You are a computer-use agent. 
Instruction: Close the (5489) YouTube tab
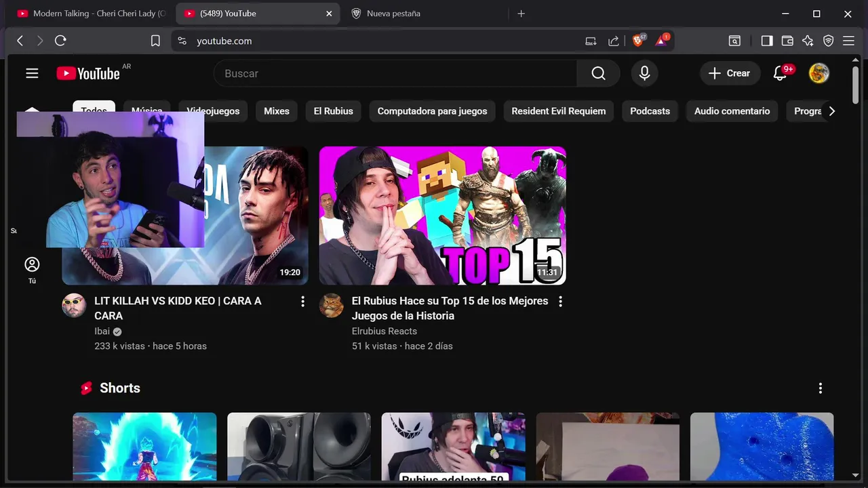click(329, 14)
